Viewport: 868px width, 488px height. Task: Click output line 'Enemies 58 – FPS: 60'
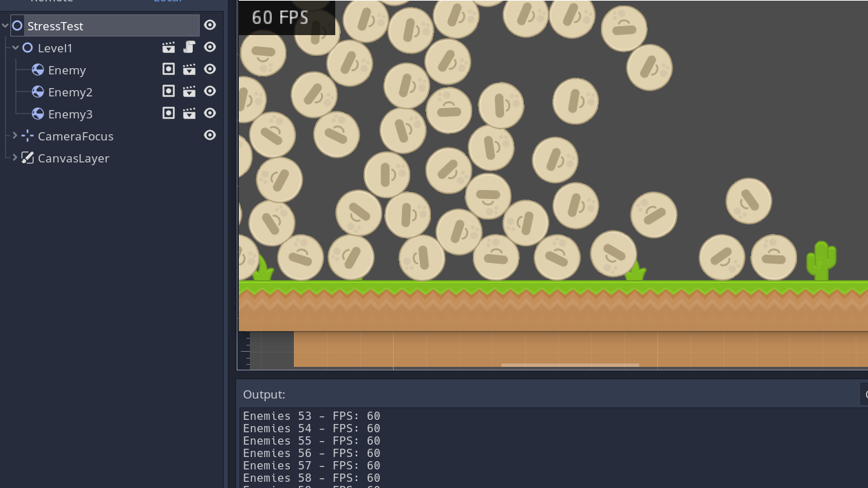[x=312, y=478]
